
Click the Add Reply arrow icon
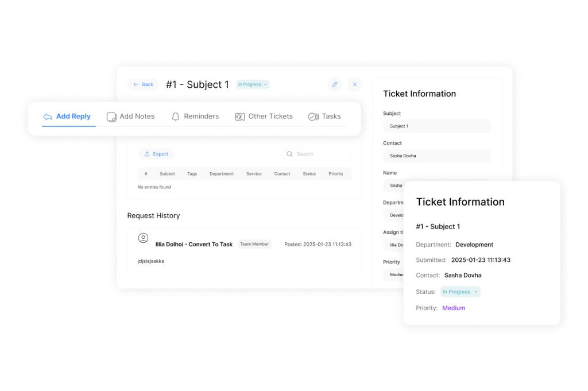pyautogui.click(x=48, y=117)
